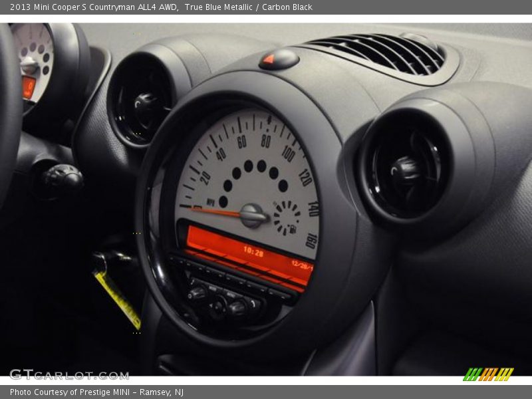Click the 160 mark on the speedometer
This screenshot has height=399, width=532.
[311, 239]
